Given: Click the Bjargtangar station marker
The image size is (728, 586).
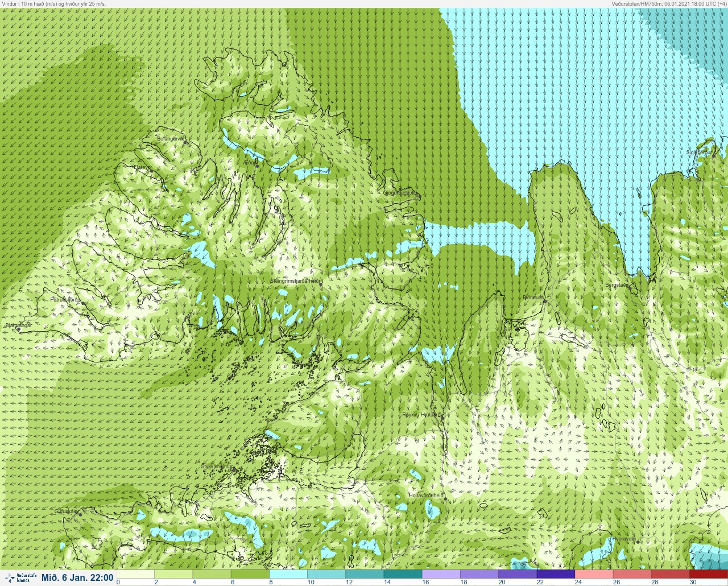Looking at the screenshot, I should [19, 329].
